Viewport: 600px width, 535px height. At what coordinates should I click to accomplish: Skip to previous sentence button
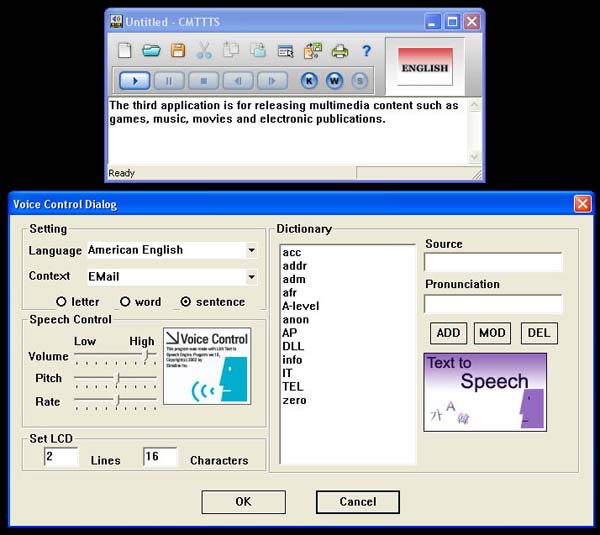tap(238, 81)
